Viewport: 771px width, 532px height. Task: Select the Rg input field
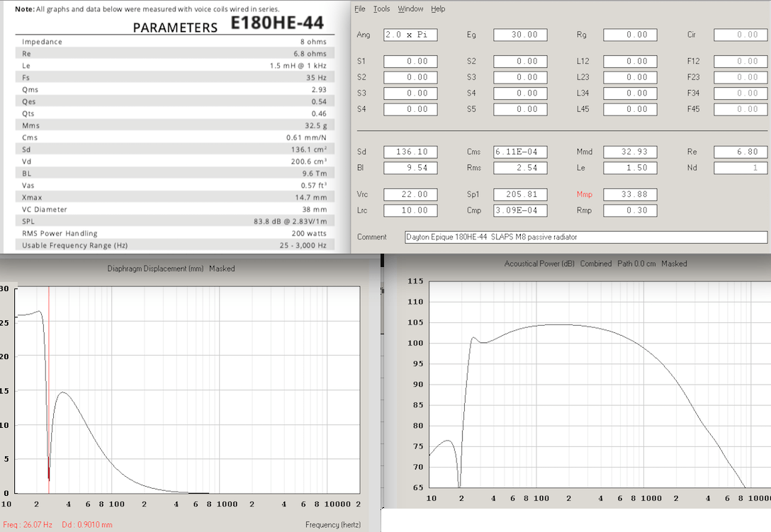click(x=631, y=35)
